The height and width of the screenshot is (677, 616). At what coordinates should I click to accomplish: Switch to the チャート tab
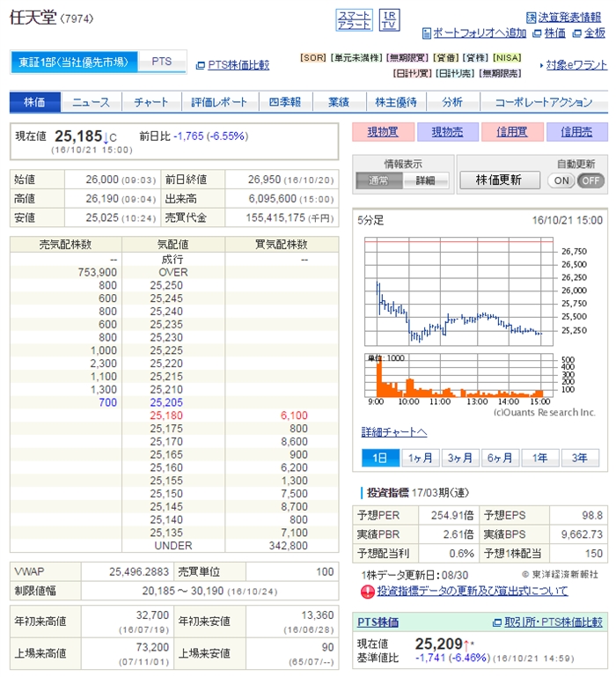click(151, 102)
